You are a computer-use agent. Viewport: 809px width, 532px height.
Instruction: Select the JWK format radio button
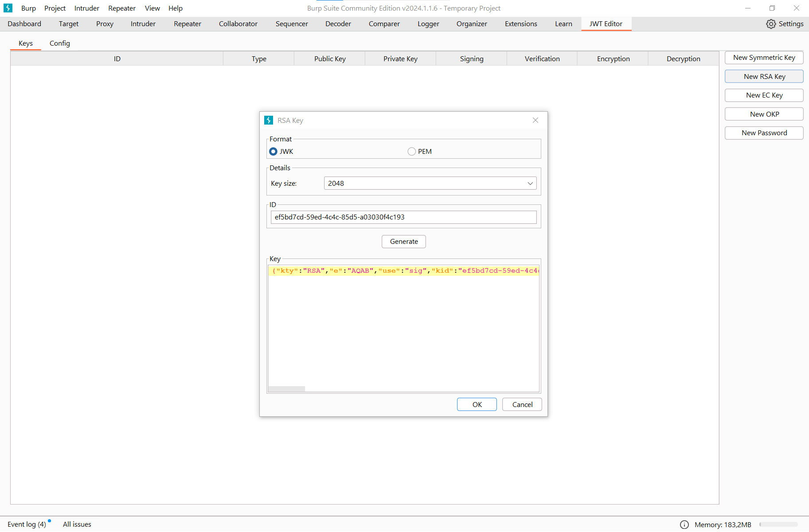[x=274, y=152]
